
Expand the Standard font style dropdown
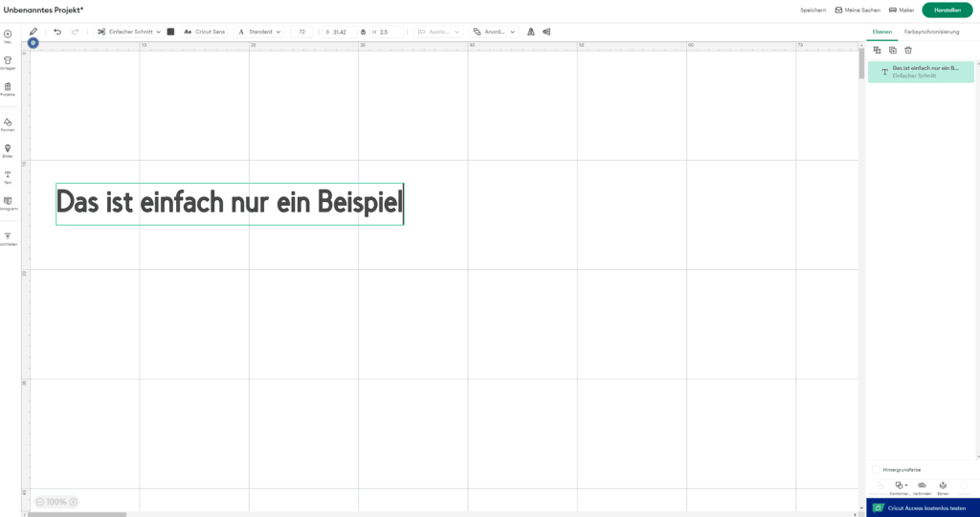(x=260, y=32)
